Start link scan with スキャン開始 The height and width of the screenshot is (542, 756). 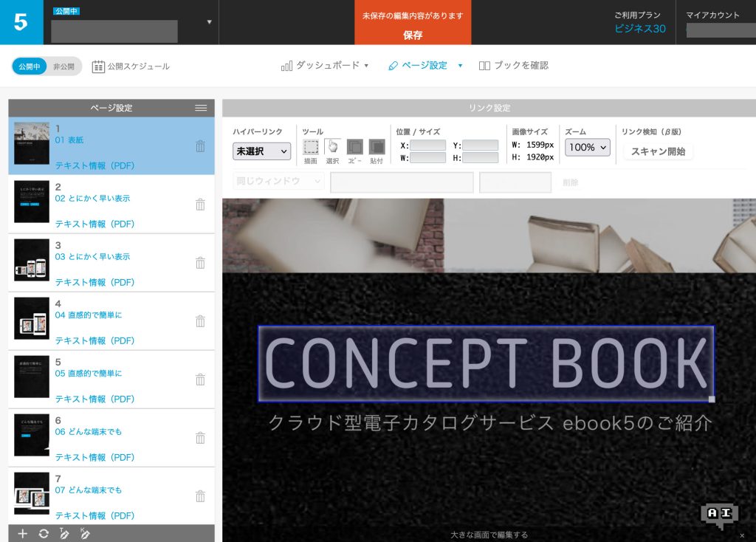click(658, 151)
